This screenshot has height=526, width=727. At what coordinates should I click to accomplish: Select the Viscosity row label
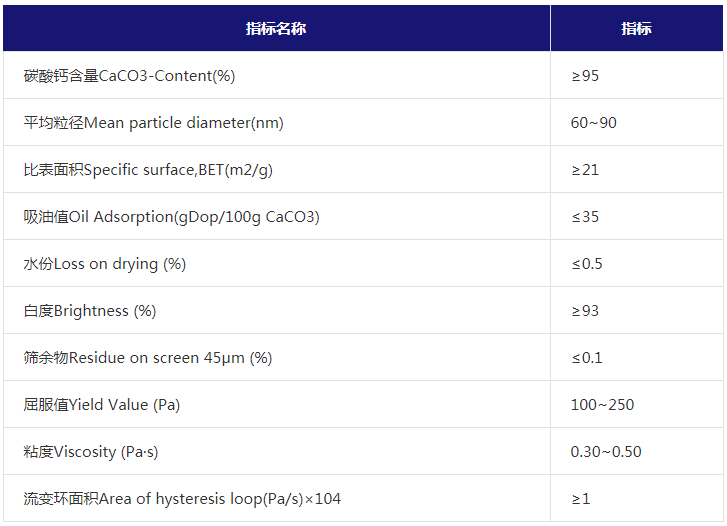coord(91,452)
